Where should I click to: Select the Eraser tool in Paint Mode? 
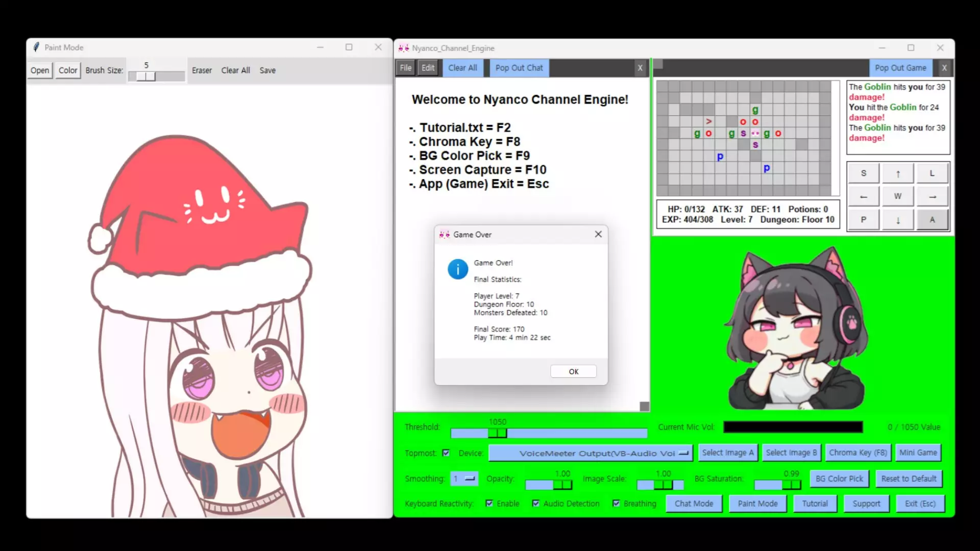(x=202, y=70)
